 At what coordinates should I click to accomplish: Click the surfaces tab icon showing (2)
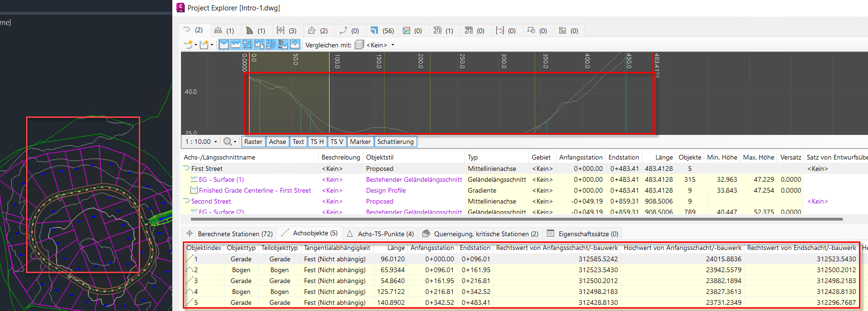[x=312, y=30]
